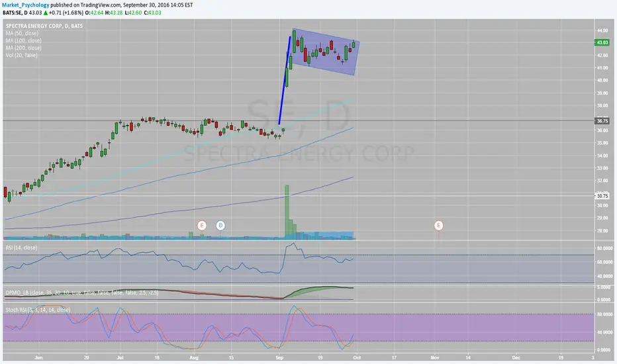
Task: Click the Stoch RSI (3, 3, 14, 14, close) label
Action: click(x=38, y=310)
